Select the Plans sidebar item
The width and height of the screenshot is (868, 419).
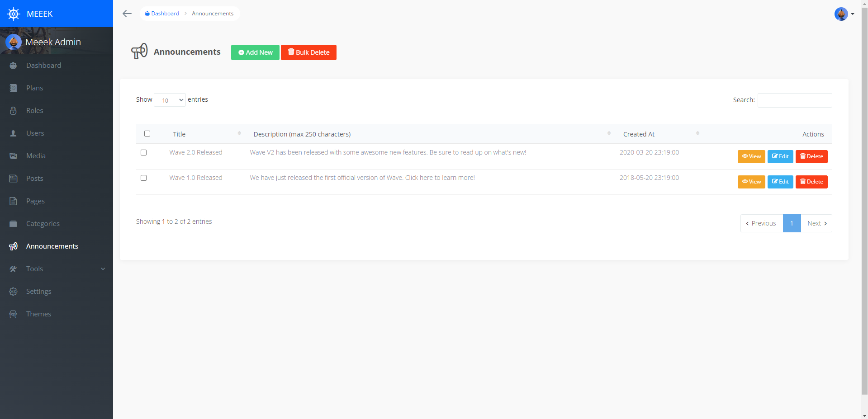coord(35,88)
